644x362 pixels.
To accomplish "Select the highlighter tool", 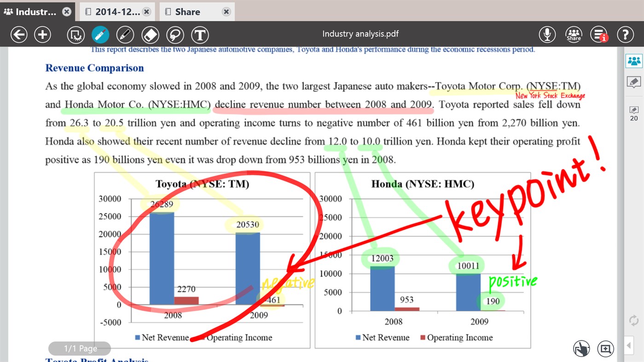I will 100,34.
